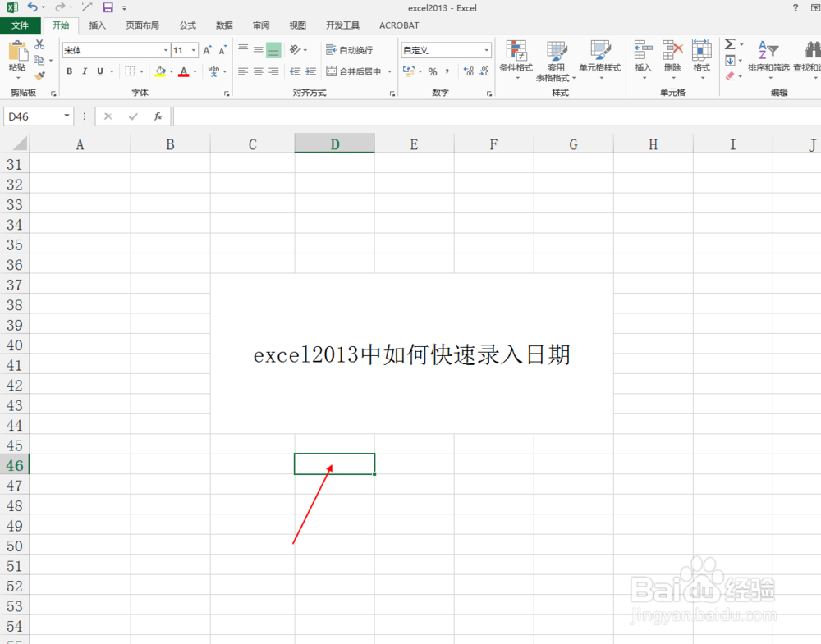Switch to the Data (数据) tab
The image size is (821, 644).
coord(224,25)
